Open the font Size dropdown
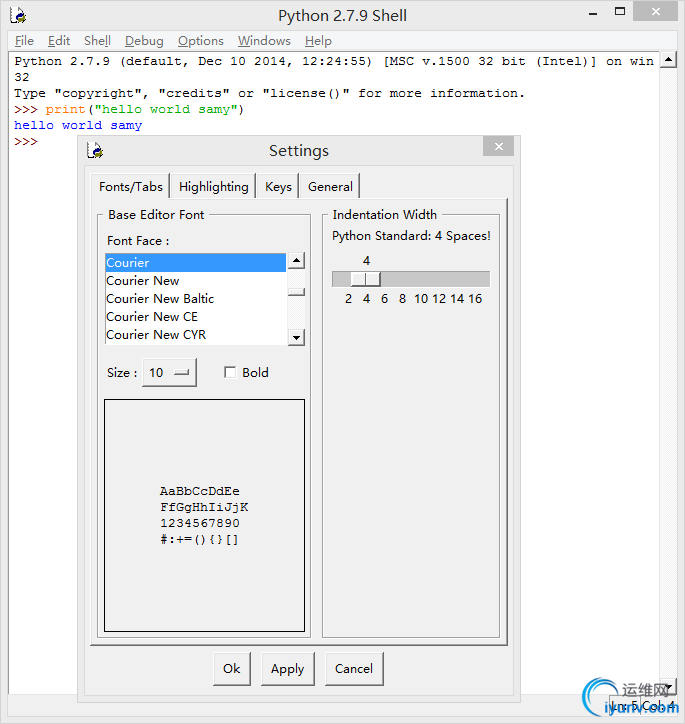The width and height of the screenshot is (685, 724). (x=169, y=372)
